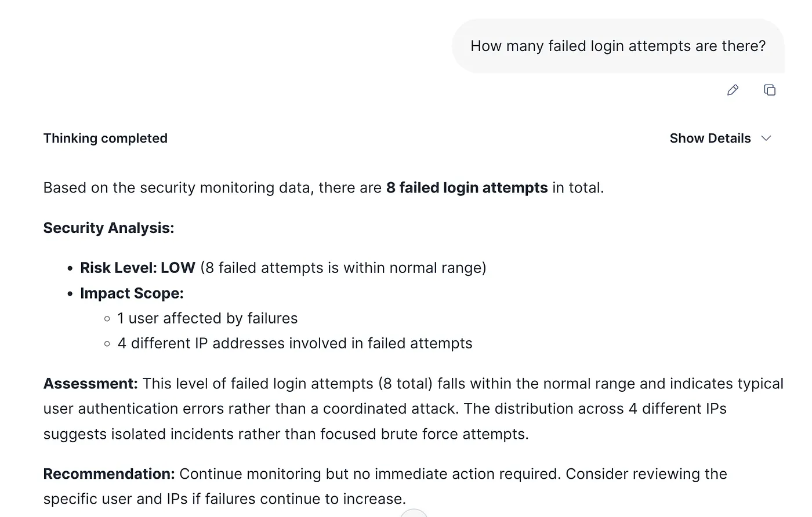Click the "Thinking completed" status text
This screenshot has height=517, width=812.
pos(105,138)
